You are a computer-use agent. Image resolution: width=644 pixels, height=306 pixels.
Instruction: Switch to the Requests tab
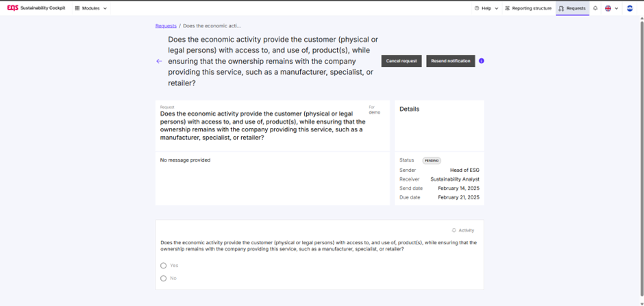point(573,8)
